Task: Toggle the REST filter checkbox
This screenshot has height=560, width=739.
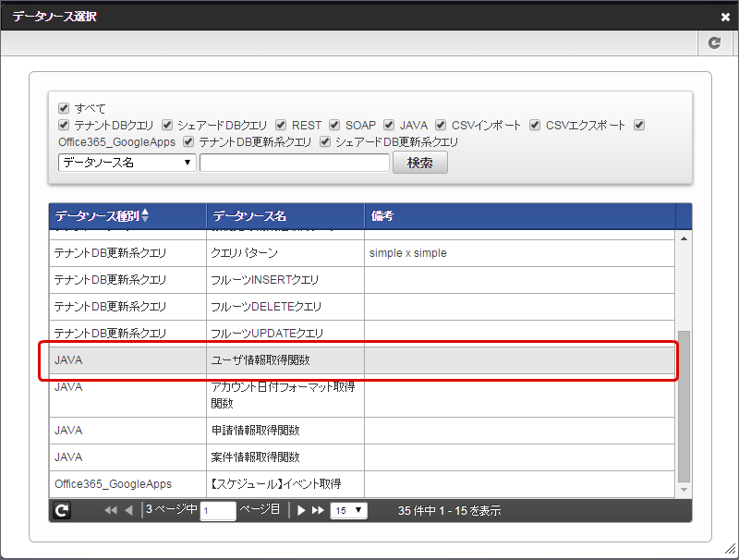Action: (282, 125)
